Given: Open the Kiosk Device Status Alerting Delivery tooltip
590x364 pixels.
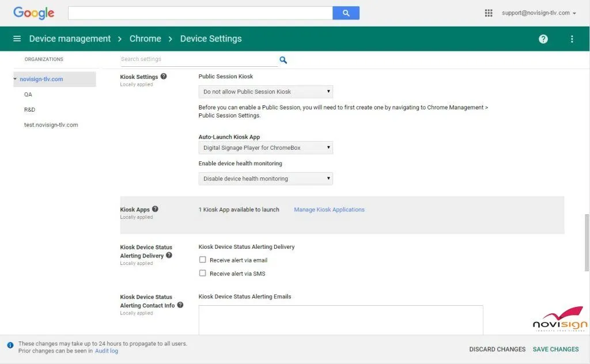Looking at the screenshot, I should [x=168, y=255].
